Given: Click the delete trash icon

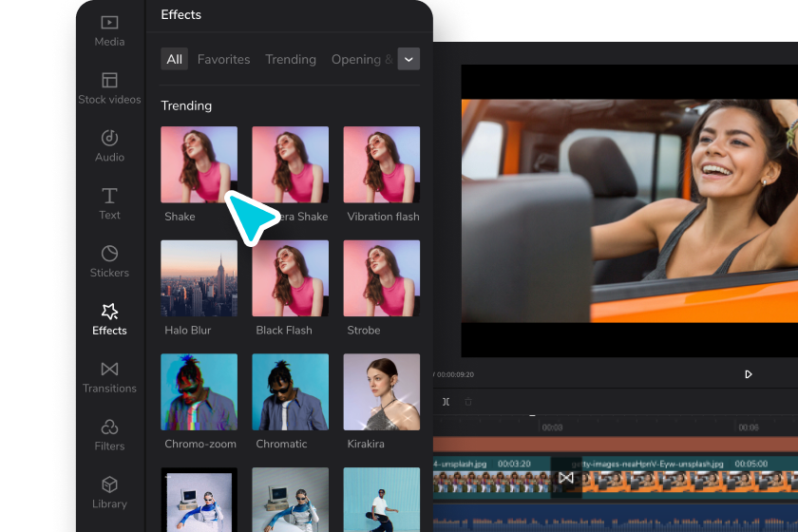Looking at the screenshot, I should [x=467, y=402].
